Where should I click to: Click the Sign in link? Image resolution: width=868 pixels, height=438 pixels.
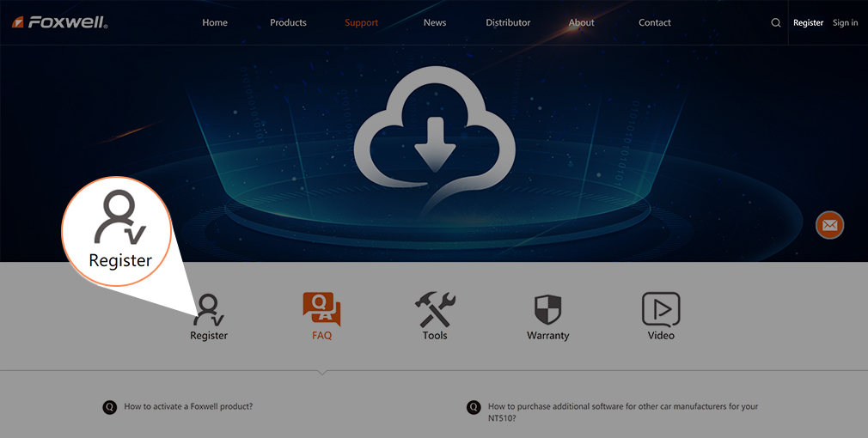(x=845, y=23)
